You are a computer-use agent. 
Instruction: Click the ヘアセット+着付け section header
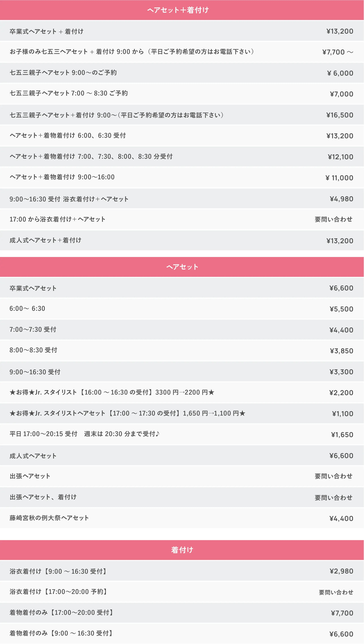178,10
